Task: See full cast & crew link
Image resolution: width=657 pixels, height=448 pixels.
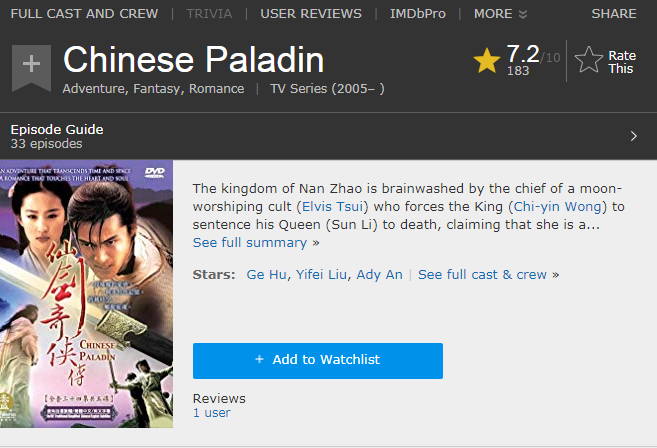Action: (482, 275)
